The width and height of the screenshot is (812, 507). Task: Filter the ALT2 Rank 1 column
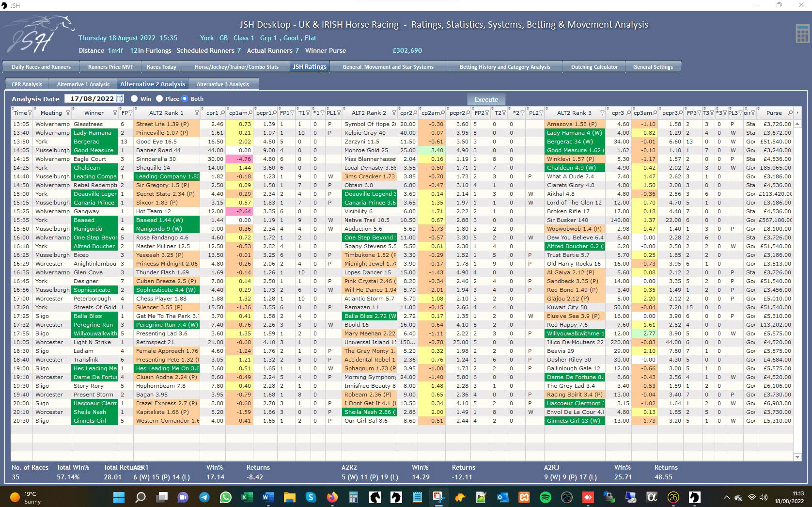197,113
